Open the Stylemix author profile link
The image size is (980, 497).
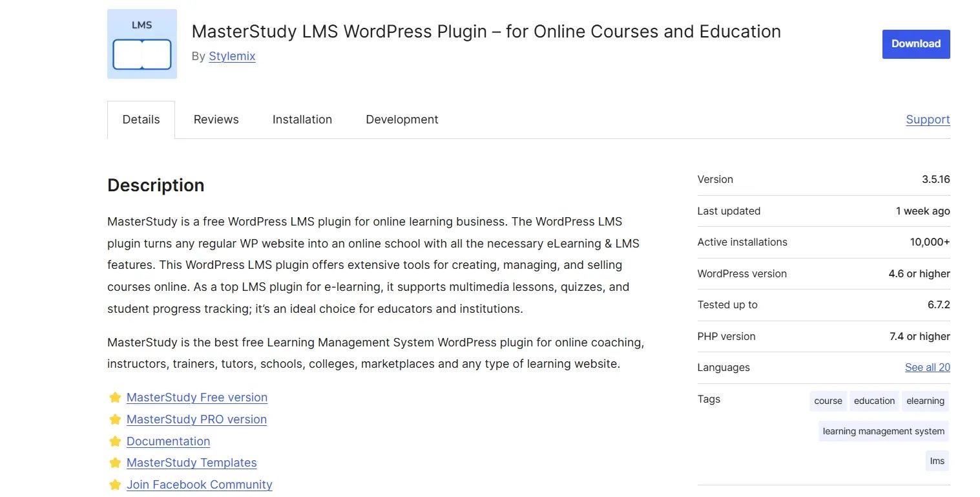click(232, 56)
